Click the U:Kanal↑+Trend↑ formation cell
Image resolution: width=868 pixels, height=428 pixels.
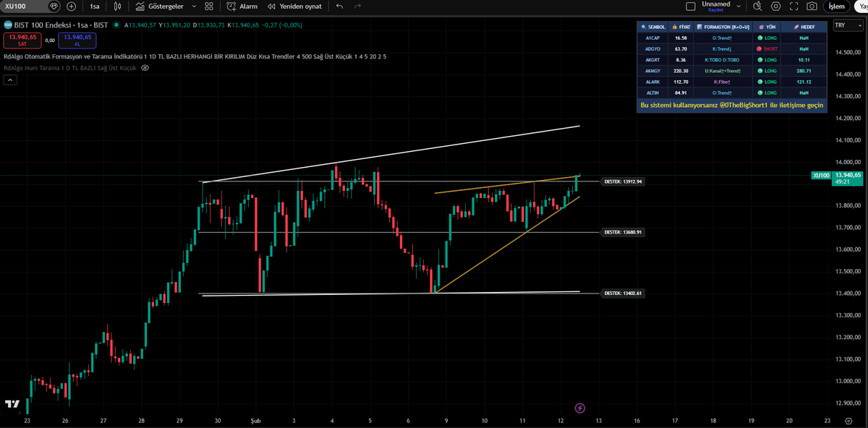pyautogui.click(x=723, y=71)
